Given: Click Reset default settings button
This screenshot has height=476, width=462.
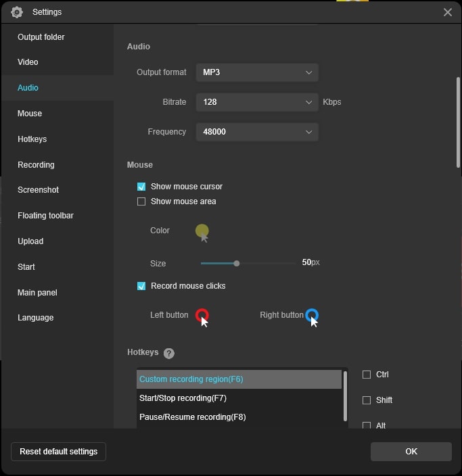Looking at the screenshot, I should point(58,452).
